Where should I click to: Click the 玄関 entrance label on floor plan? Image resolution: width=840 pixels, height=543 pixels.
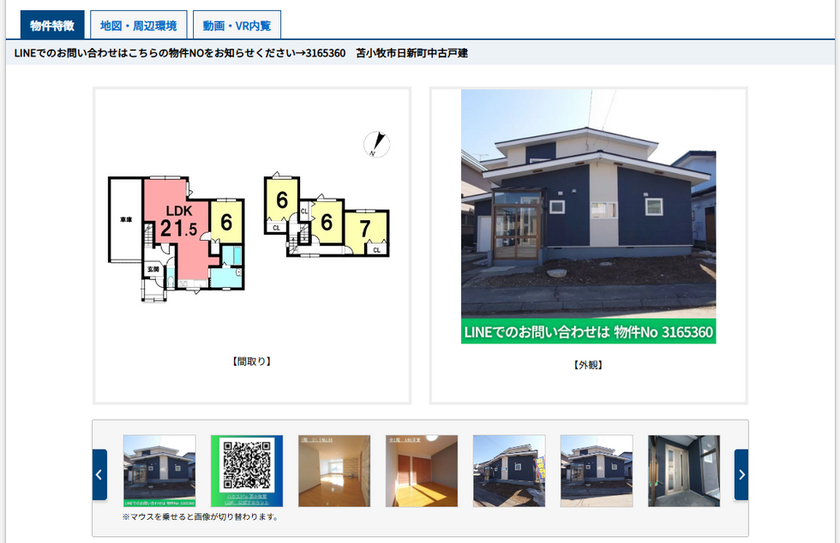(x=153, y=269)
